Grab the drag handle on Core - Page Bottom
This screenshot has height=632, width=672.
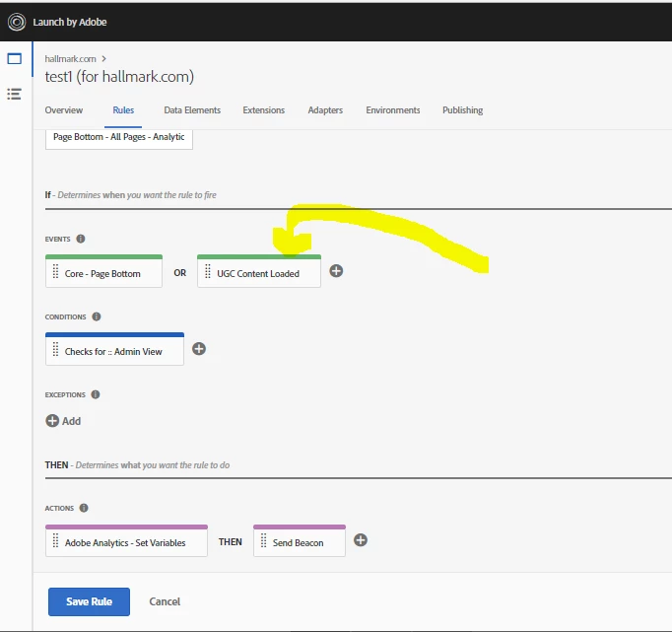coord(56,271)
